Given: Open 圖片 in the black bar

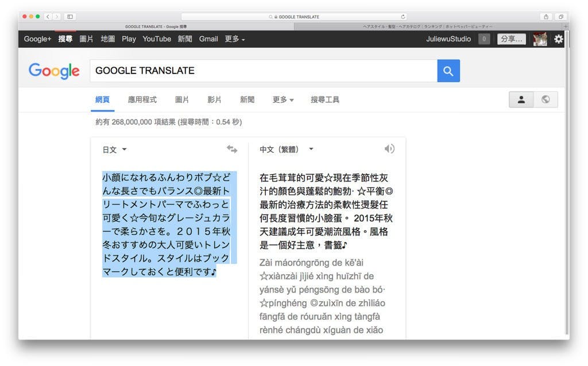Looking at the screenshot, I should (x=86, y=39).
